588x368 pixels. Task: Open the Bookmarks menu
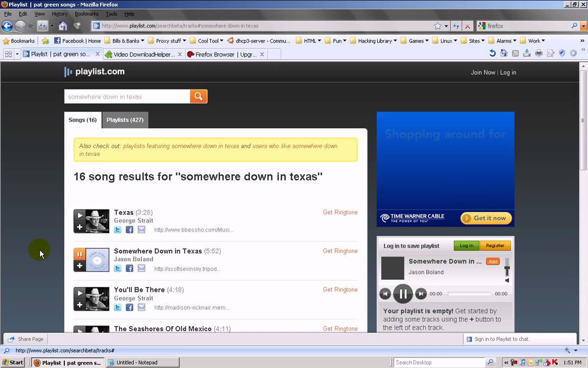(87, 14)
